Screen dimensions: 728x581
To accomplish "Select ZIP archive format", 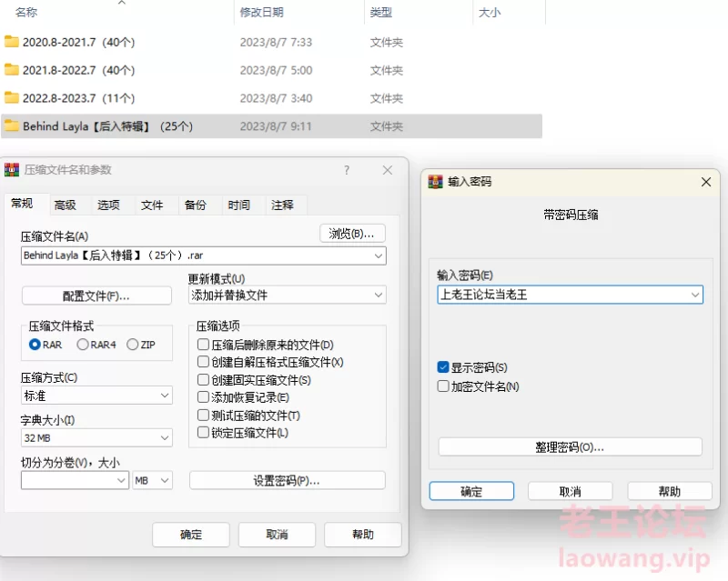I will pyautogui.click(x=132, y=345).
